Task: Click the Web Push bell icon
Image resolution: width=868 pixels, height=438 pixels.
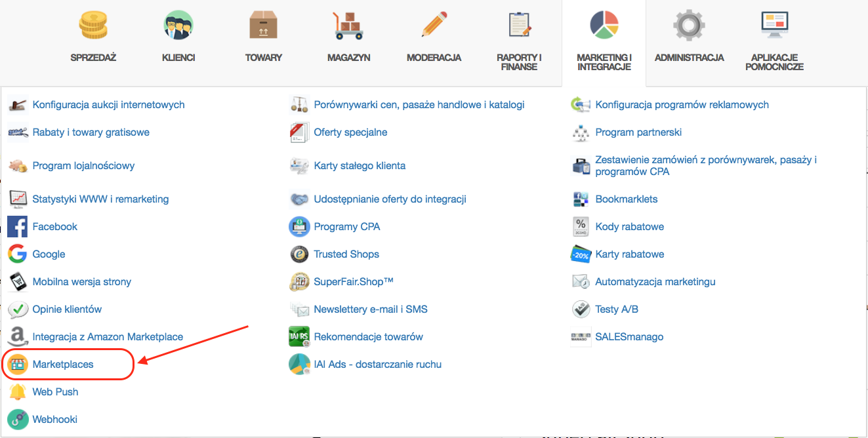Action: [17, 392]
